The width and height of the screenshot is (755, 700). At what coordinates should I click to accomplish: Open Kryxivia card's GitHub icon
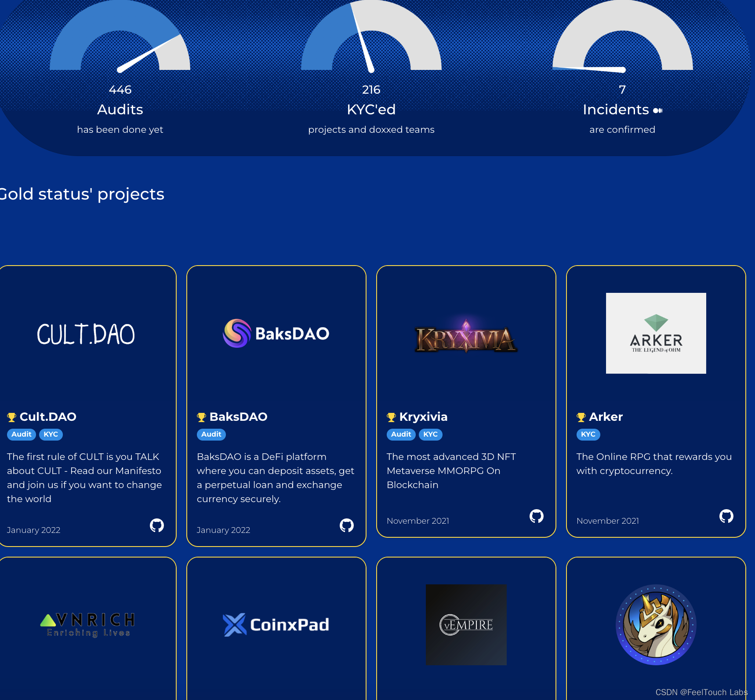[x=537, y=516]
